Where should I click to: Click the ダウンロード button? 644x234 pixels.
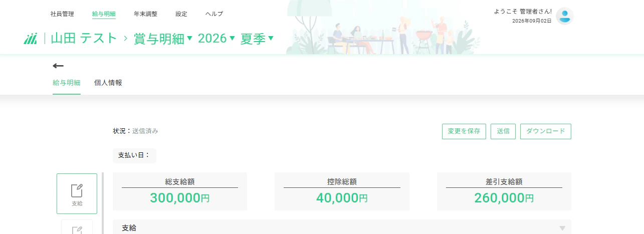pyautogui.click(x=546, y=131)
